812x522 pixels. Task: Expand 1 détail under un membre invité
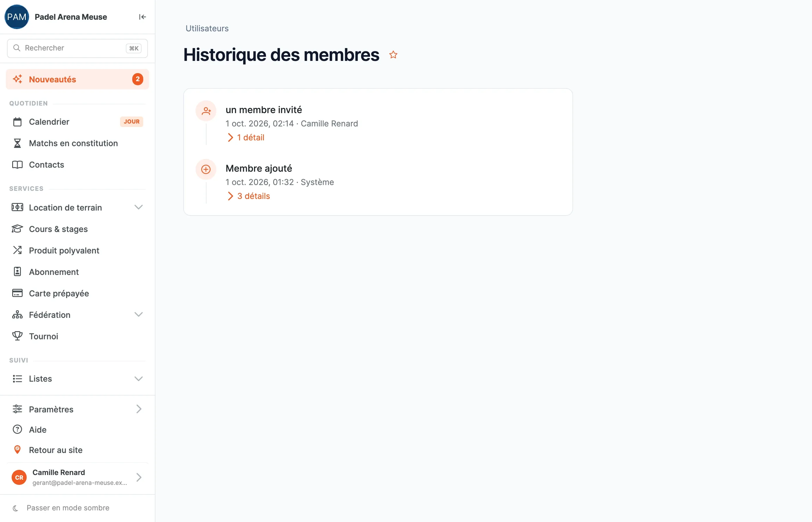[x=246, y=138]
